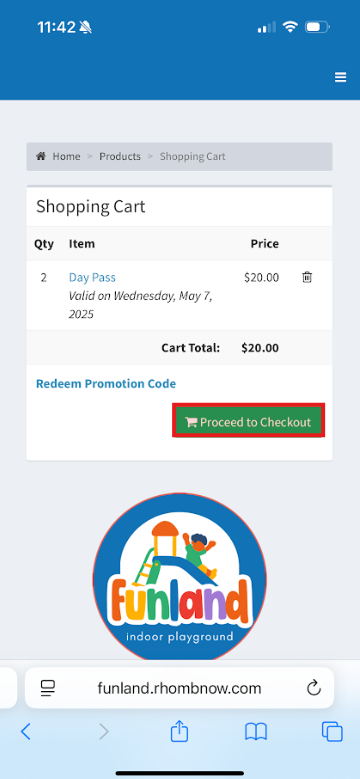
Task: Tap Safari back arrow
Action: tap(26, 731)
